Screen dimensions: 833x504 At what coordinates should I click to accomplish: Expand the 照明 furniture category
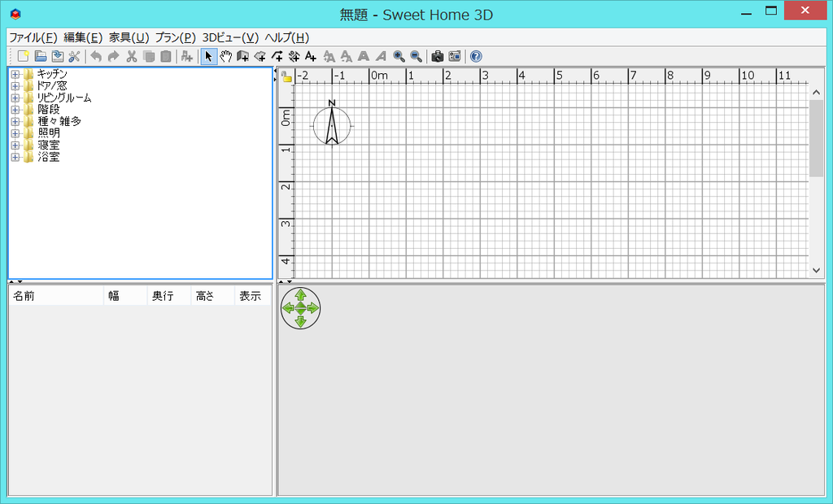pyautogui.click(x=14, y=133)
